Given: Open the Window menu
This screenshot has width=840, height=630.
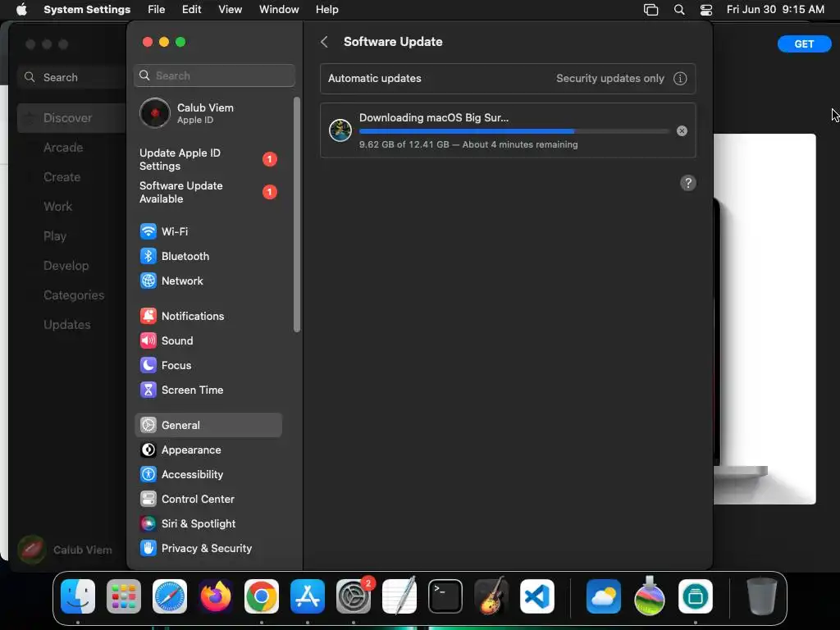Looking at the screenshot, I should [x=279, y=10].
